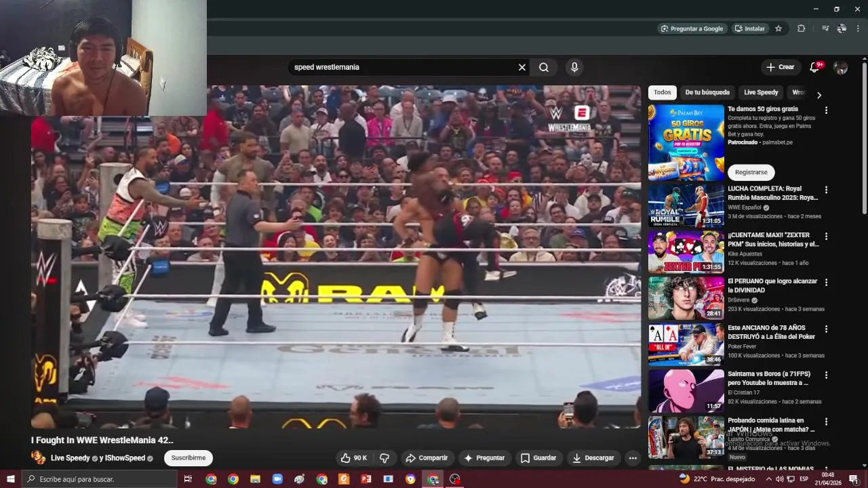Like the video with 90 K likes
Viewport: 868px width, 488px height.
[354, 458]
